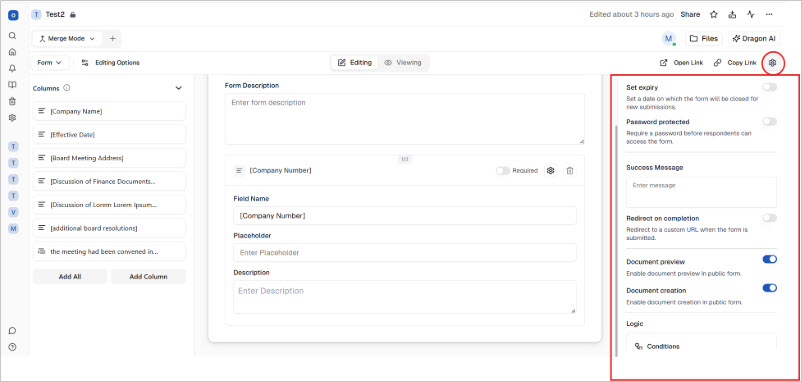Open the activity pulse icon
Image resolution: width=802 pixels, height=382 pixels.
coord(750,14)
